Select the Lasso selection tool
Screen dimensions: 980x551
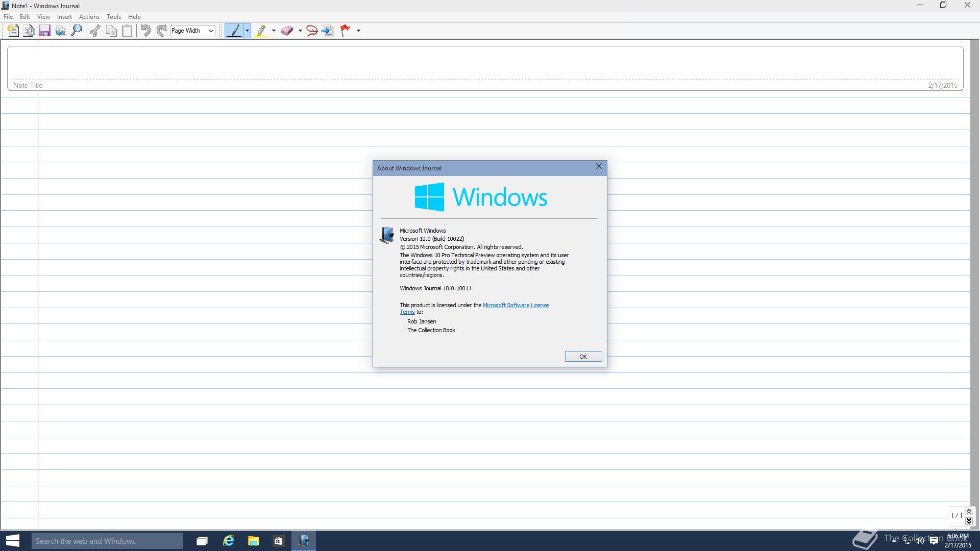coord(312,31)
